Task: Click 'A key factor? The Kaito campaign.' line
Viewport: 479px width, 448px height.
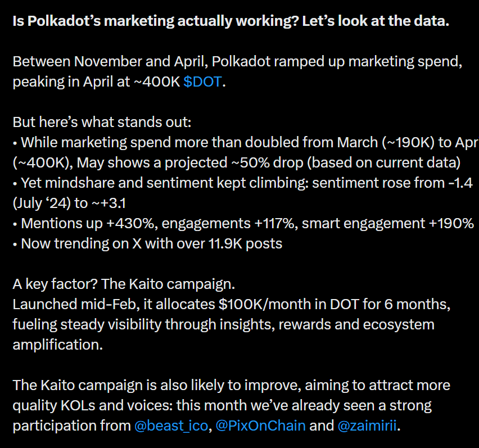Action: [124, 284]
